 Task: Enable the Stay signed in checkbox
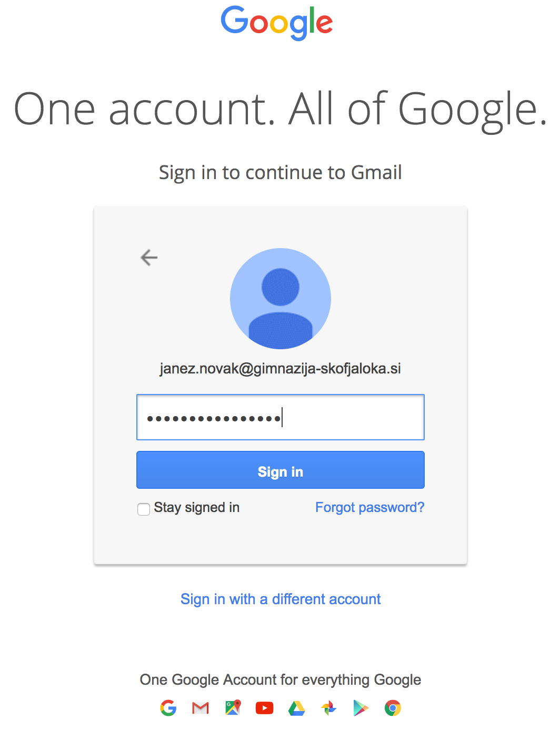(143, 509)
